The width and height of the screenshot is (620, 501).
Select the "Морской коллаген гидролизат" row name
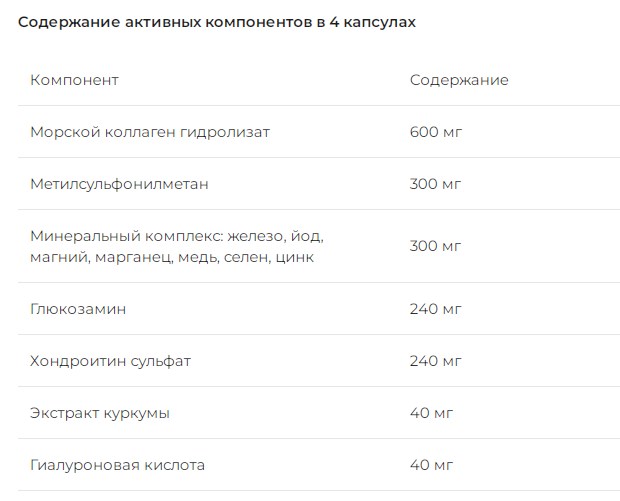150,132
